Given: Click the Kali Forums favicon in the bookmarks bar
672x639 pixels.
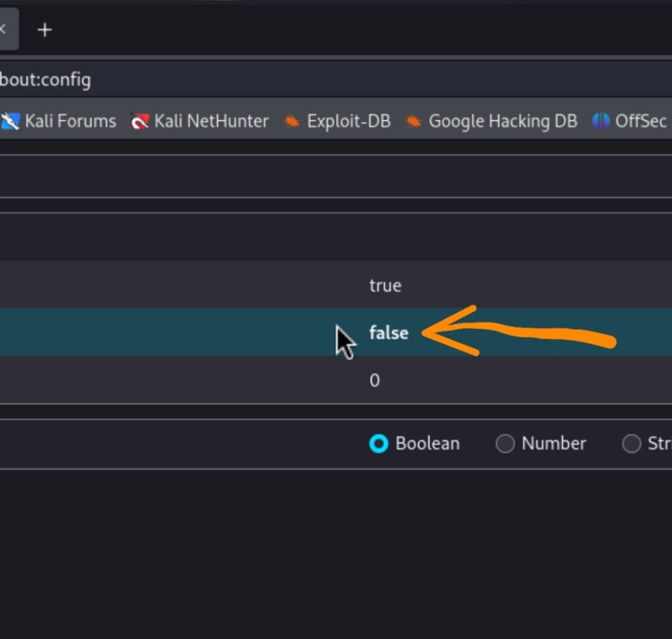Looking at the screenshot, I should click(x=10, y=121).
